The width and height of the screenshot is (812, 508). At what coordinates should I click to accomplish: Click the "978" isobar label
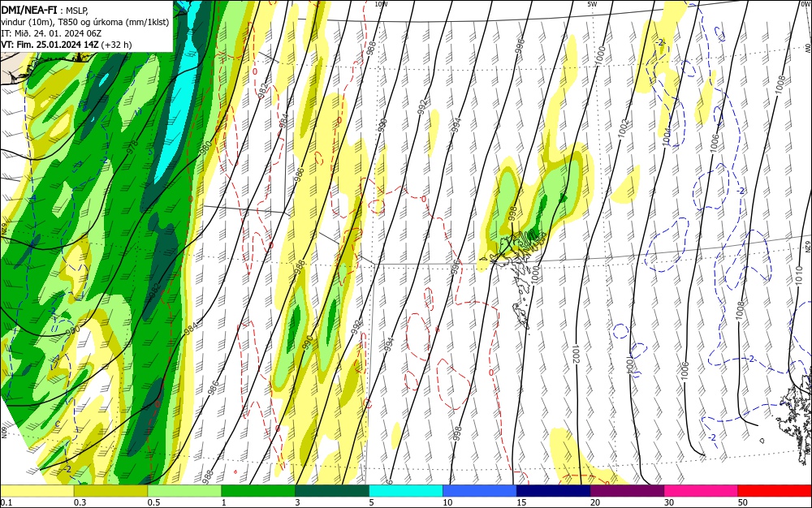[x=133, y=146]
